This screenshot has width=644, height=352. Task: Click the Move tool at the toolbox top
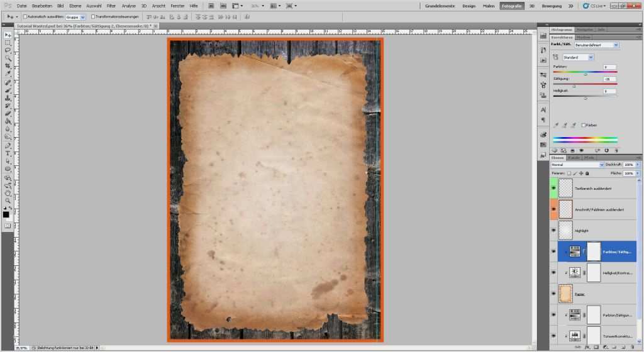[8, 35]
